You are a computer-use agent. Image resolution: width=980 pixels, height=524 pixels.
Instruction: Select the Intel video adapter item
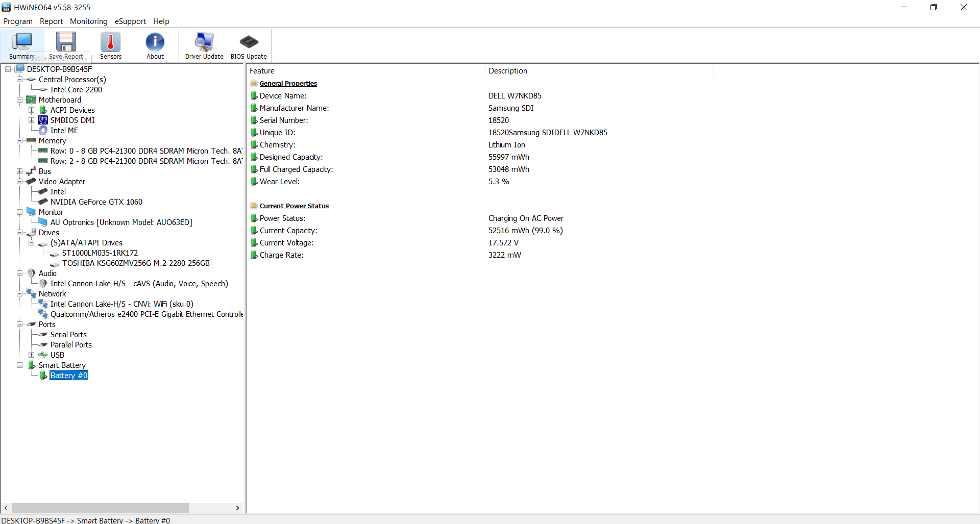(58, 191)
